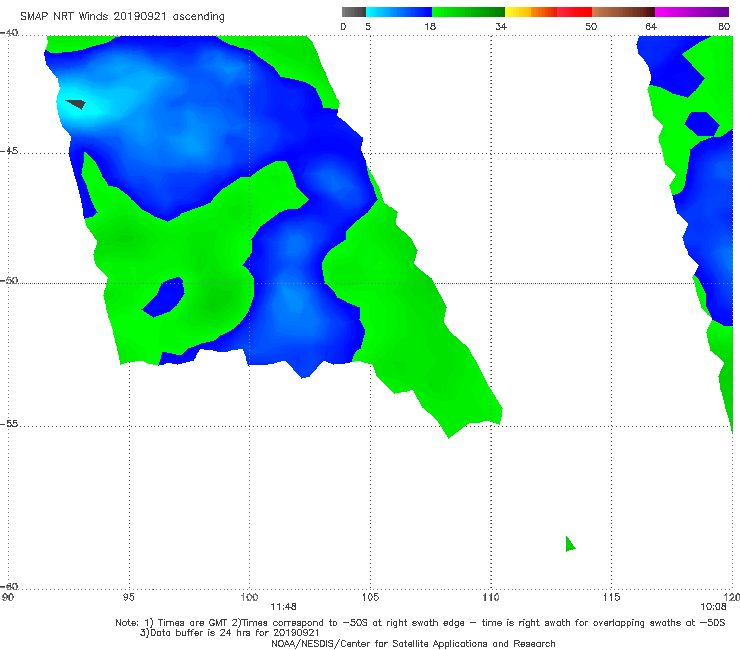
Task: Click the swath time '10:08'
Action: click(x=713, y=607)
